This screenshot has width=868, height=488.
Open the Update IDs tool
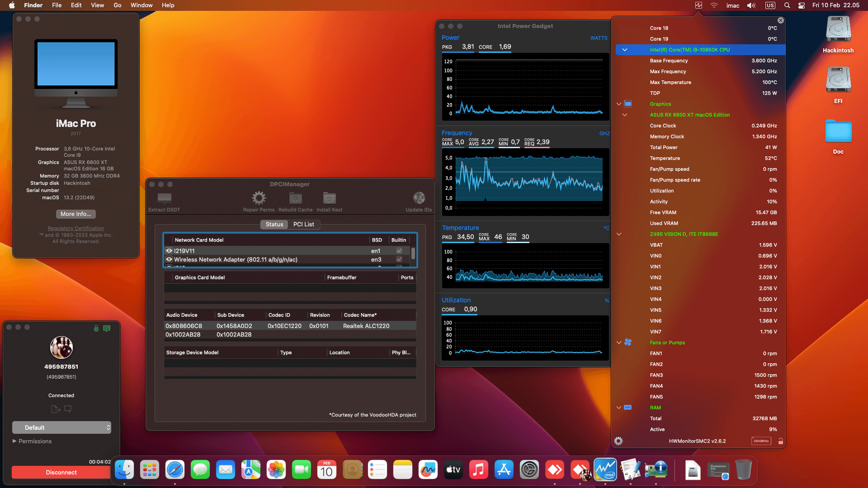point(418,199)
